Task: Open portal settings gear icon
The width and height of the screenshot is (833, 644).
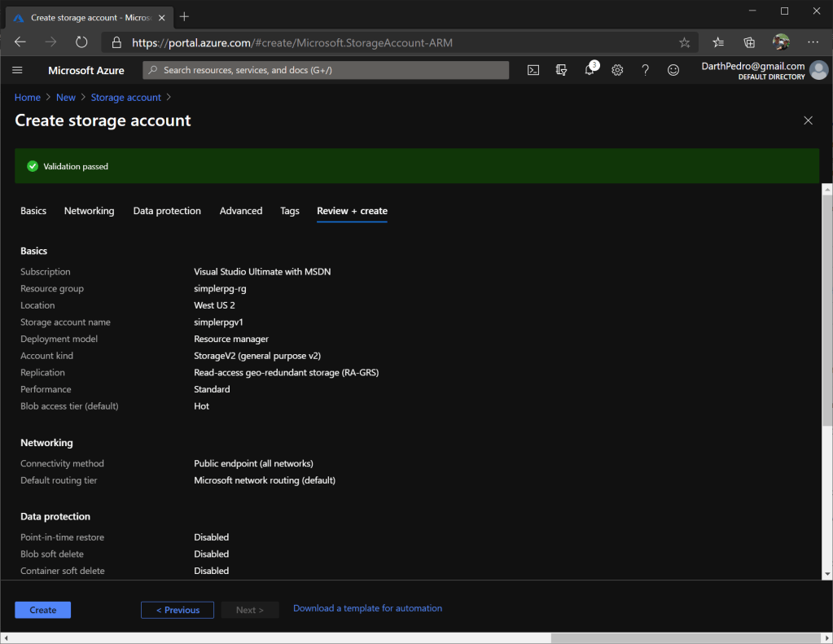Action: [x=617, y=70]
